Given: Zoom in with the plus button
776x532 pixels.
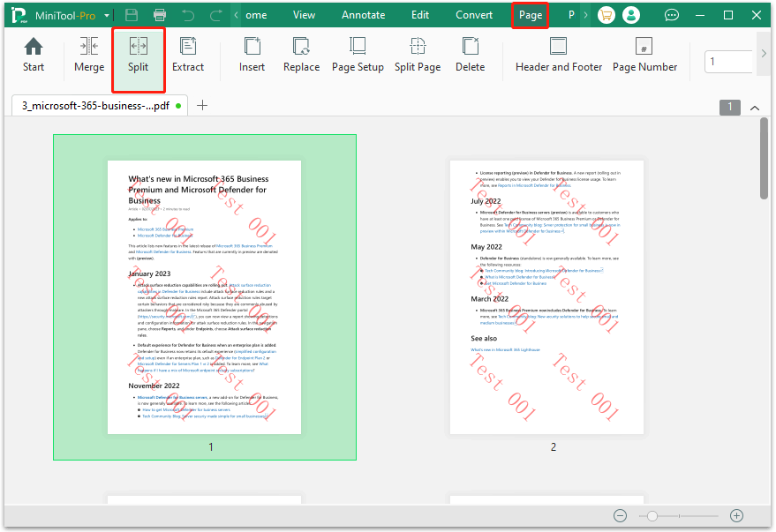Looking at the screenshot, I should point(736,516).
